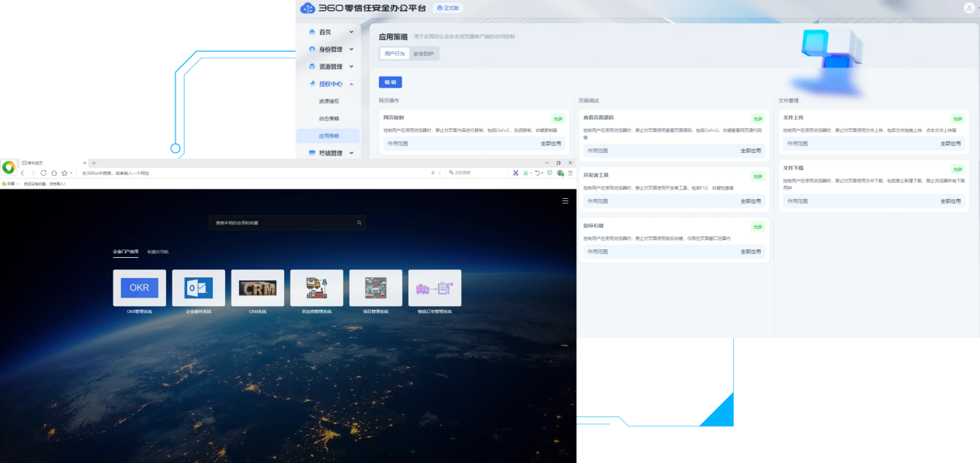The width and height of the screenshot is (980, 463).
Task: Open user avatar in platform header
Action: [969, 8]
